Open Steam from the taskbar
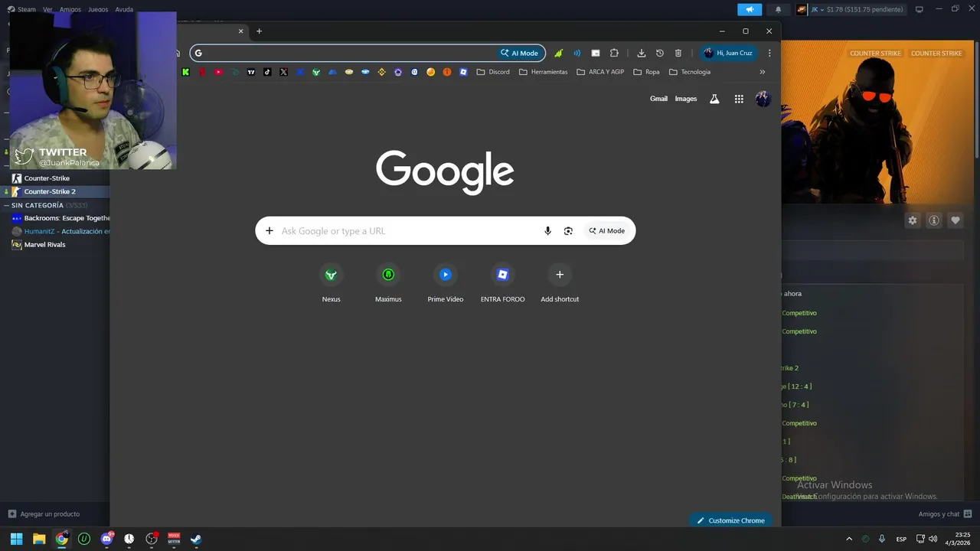 [196, 539]
